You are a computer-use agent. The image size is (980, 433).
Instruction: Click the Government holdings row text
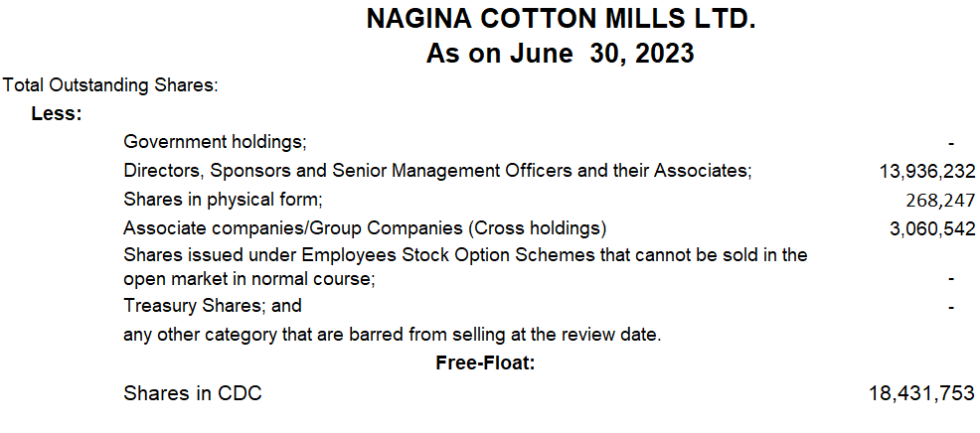click(x=215, y=142)
